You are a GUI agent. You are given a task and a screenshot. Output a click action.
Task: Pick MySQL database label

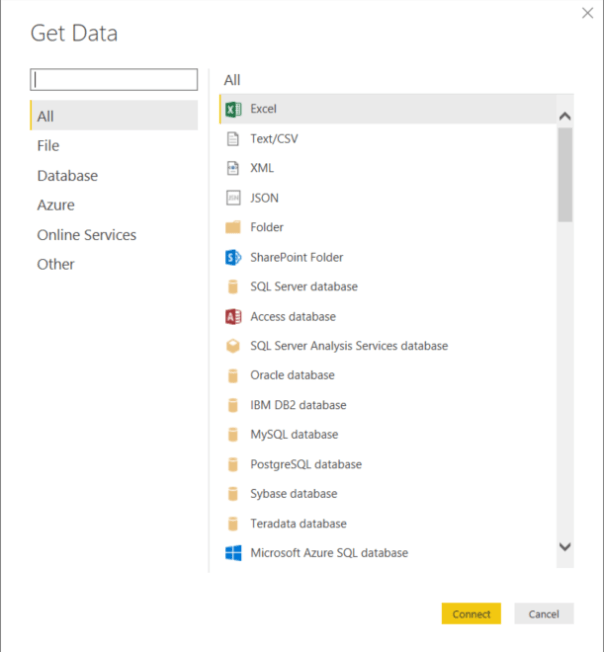coord(294,435)
